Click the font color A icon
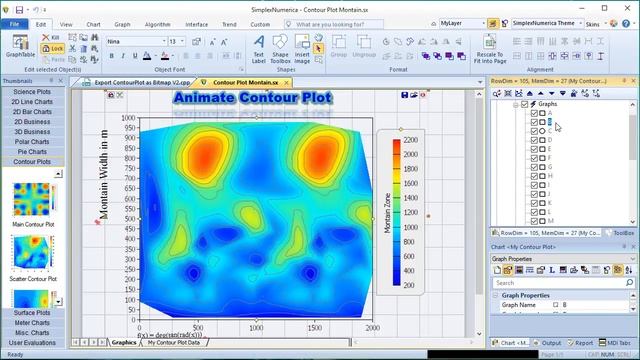This screenshot has width=640, height=360. [147, 56]
